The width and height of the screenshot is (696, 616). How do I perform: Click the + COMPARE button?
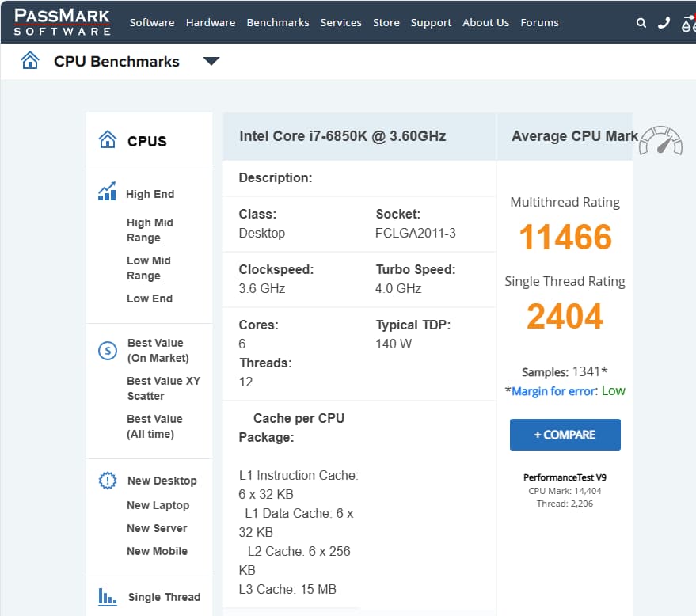(x=565, y=435)
